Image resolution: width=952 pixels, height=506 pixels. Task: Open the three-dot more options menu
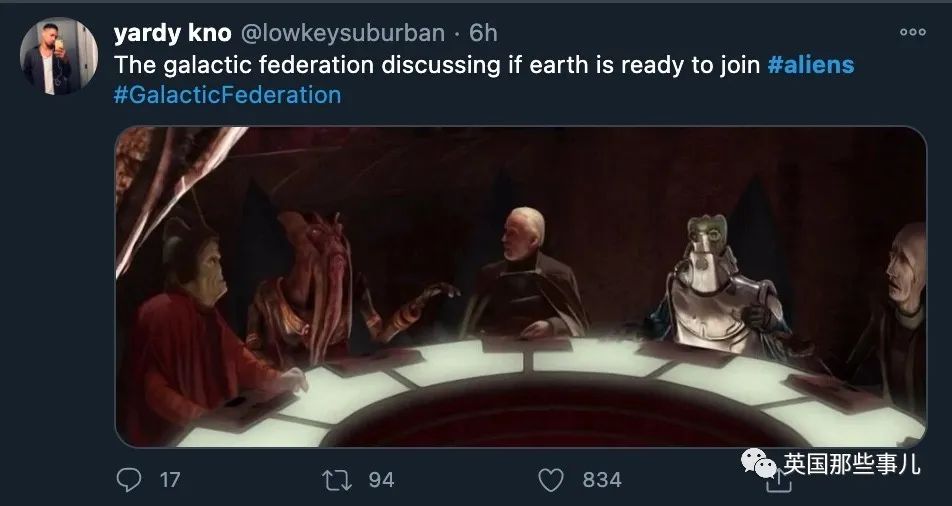coord(913,32)
